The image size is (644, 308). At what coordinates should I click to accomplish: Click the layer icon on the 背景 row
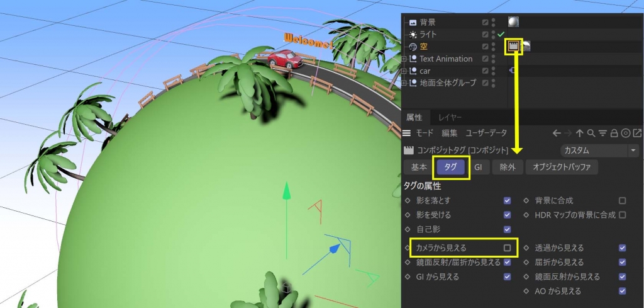(486, 23)
